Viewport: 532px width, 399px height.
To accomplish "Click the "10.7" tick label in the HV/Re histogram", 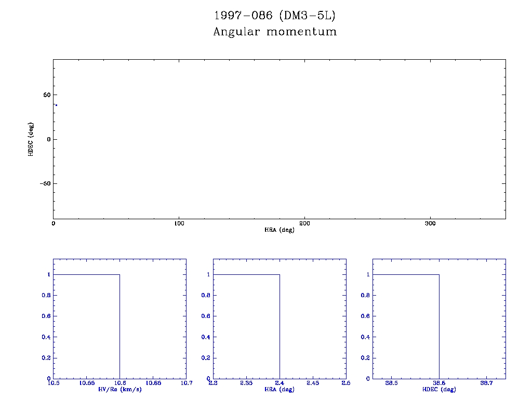I will tap(185, 383).
